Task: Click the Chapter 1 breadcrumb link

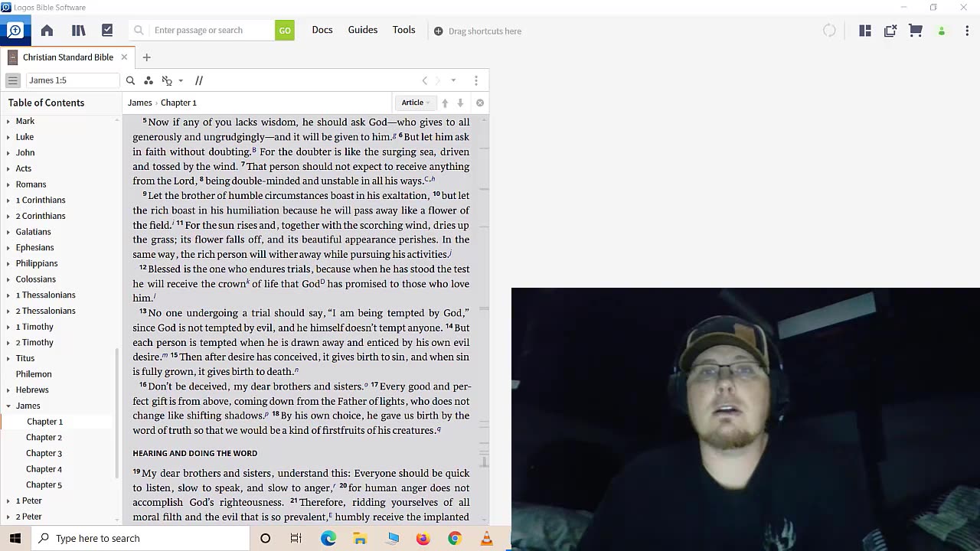Action: point(178,103)
